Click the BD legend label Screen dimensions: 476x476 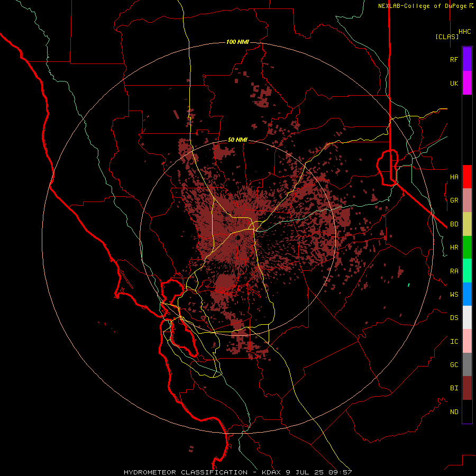pos(454,224)
